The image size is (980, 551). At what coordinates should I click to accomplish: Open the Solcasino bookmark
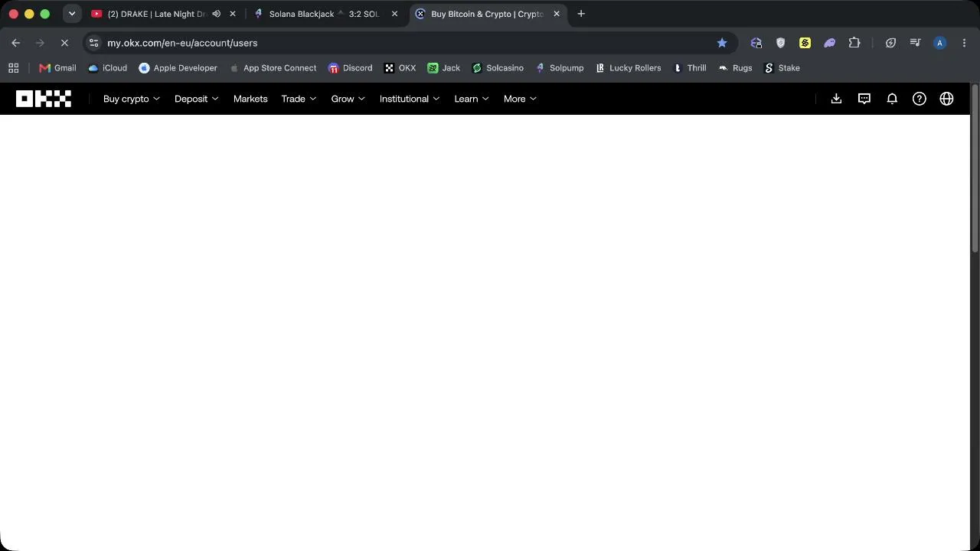(498, 68)
